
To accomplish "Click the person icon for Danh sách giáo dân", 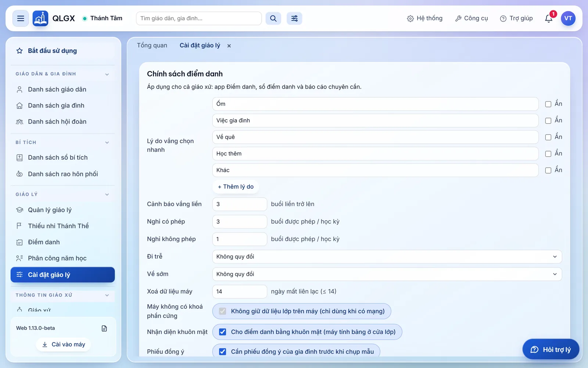I will [x=19, y=89].
